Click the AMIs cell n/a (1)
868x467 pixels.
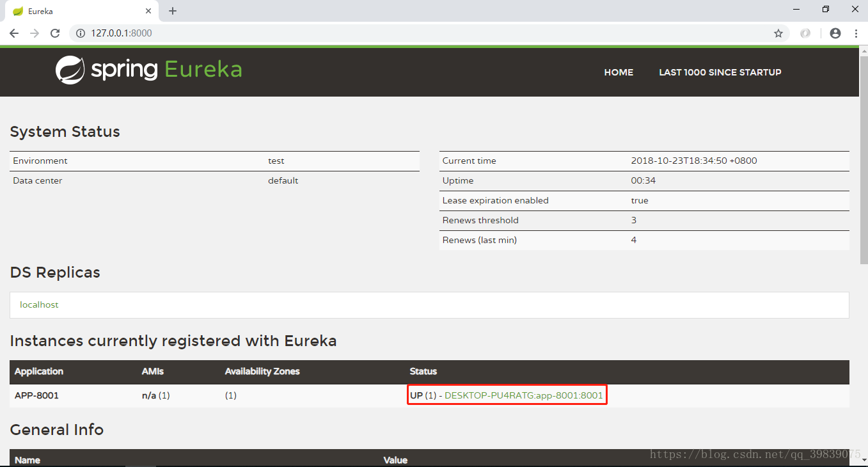[x=156, y=395]
